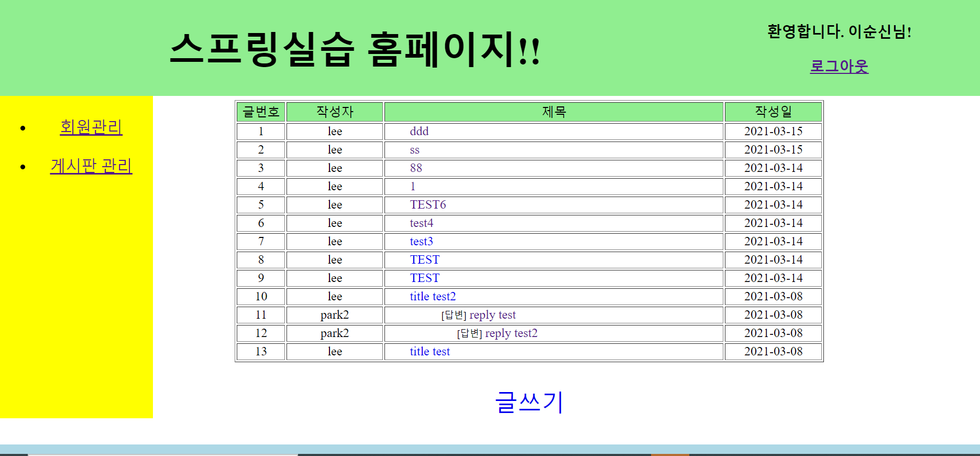
Task: Select author lee in row 7
Action: [x=335, y=242]
